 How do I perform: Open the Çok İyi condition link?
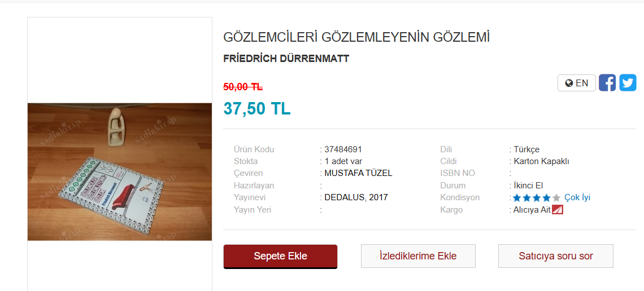coord(577,197)
